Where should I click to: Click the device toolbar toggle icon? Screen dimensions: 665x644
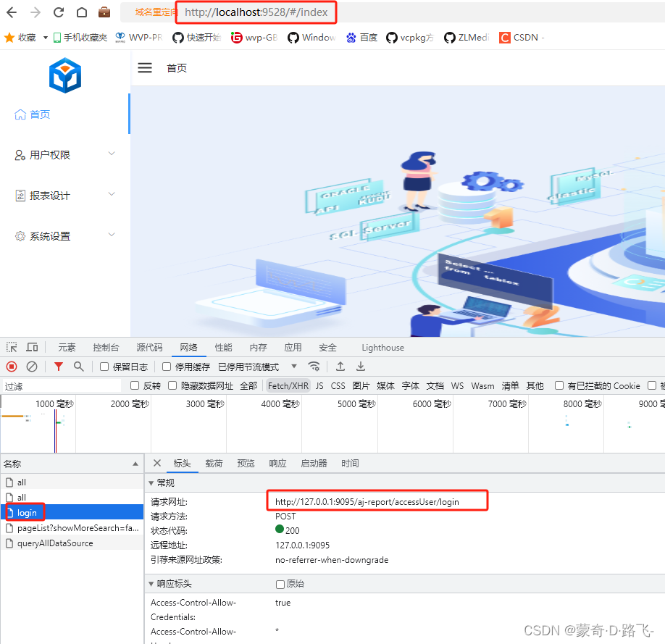[x=32, y=347]
